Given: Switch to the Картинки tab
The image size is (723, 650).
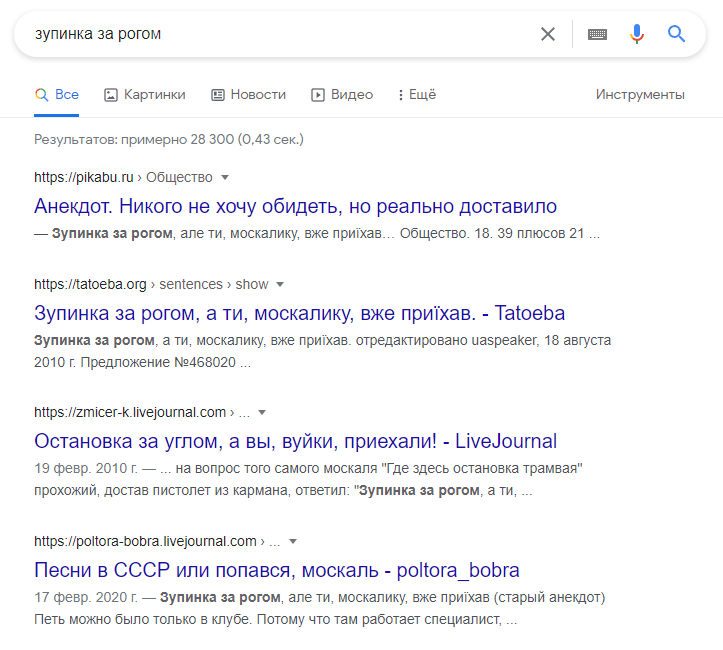Looking at the screenshot, I should [145, 95].
